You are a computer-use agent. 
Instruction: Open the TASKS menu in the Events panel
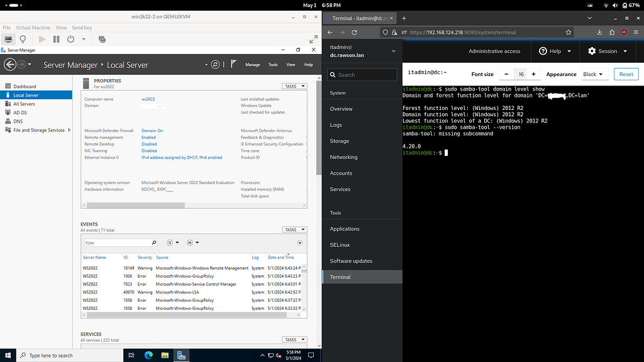294,229
